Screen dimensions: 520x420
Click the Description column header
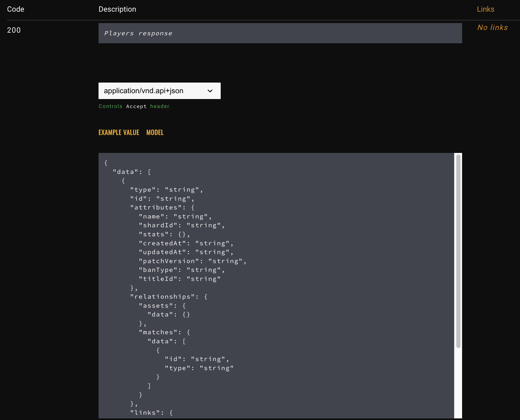pos(117,9)
